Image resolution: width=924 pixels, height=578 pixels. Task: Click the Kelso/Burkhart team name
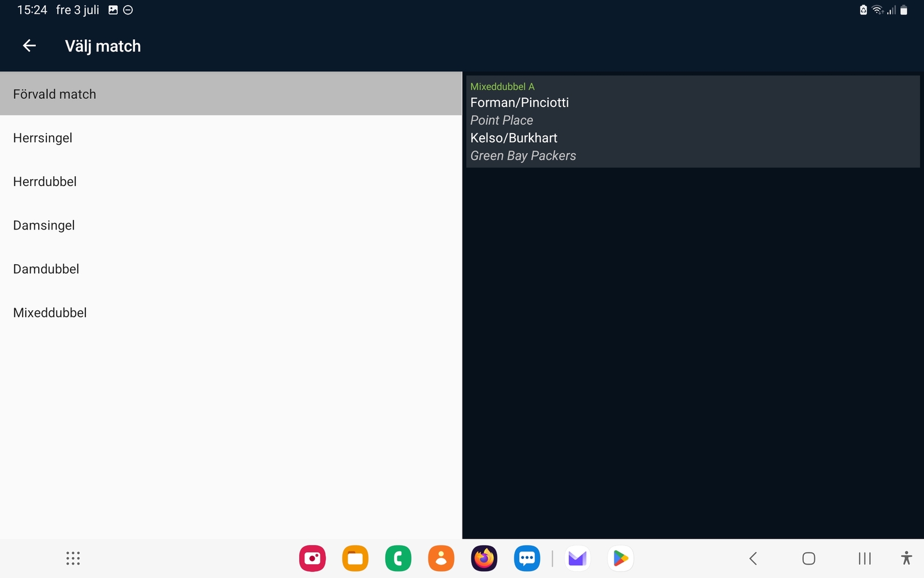point(513,138)
